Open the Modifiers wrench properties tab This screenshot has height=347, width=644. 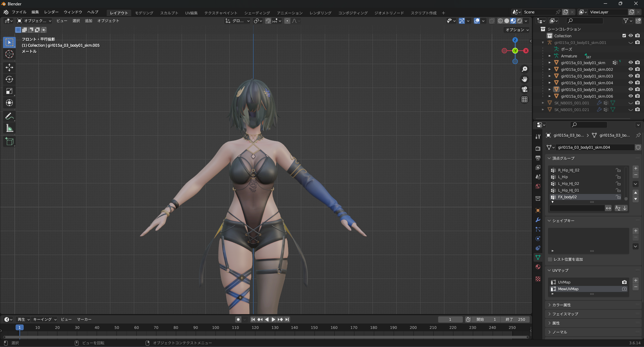pos(538,220)
